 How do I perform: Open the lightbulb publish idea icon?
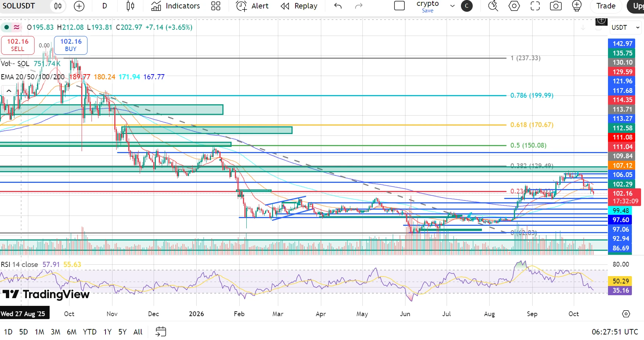tap(577, 6)
